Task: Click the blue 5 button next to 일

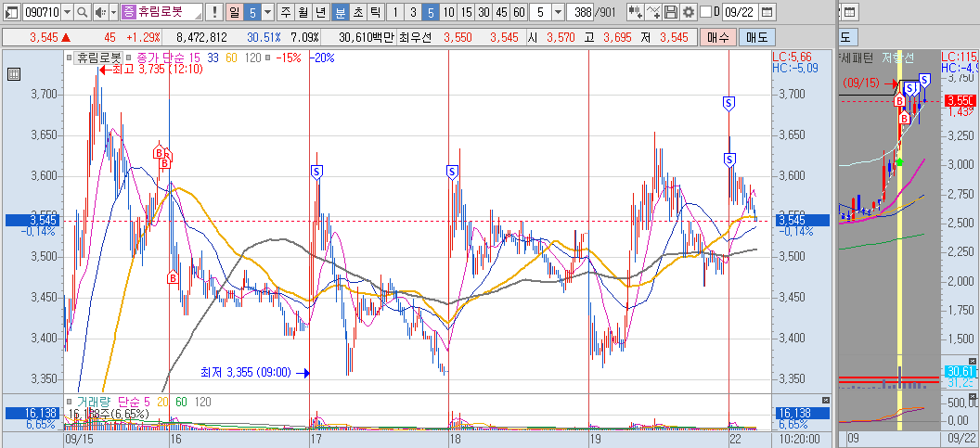Action: [x=251, y=12]
